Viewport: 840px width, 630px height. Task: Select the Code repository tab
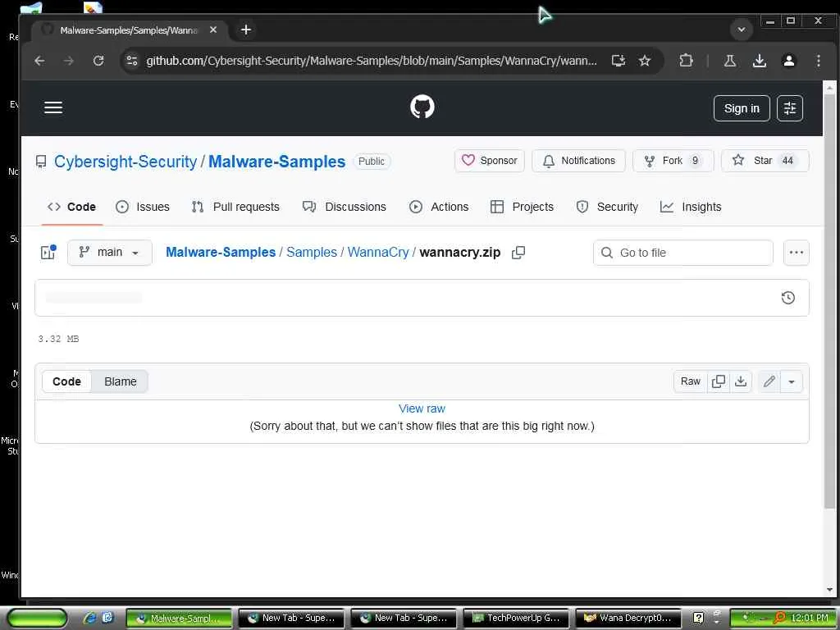pos(72,207)
